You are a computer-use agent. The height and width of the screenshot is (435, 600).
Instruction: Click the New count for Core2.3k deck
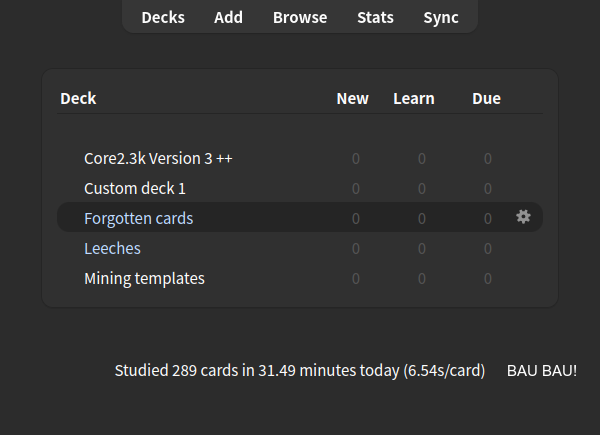[x=356, y=158]
